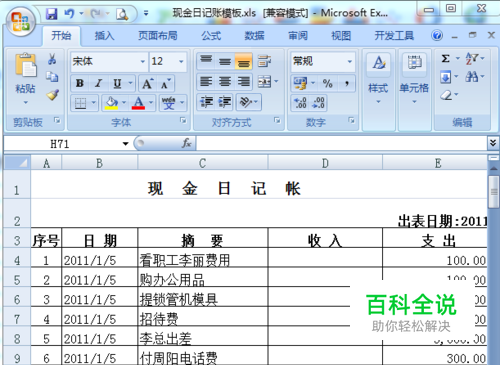Image resolution: width=500 pixels, height=365 pixels.
Task: Open the font size dropdown 12
Action: click(x=181, y=62)
